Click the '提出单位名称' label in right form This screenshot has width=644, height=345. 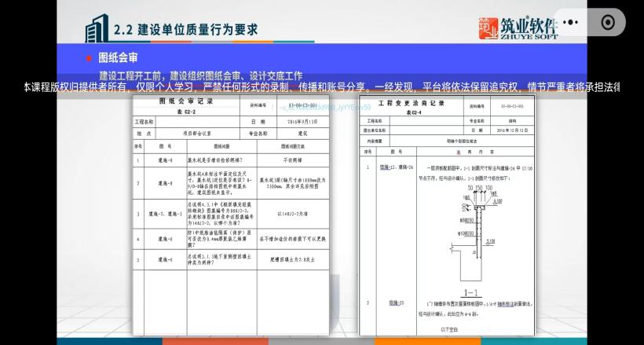[x=374, y=130]
